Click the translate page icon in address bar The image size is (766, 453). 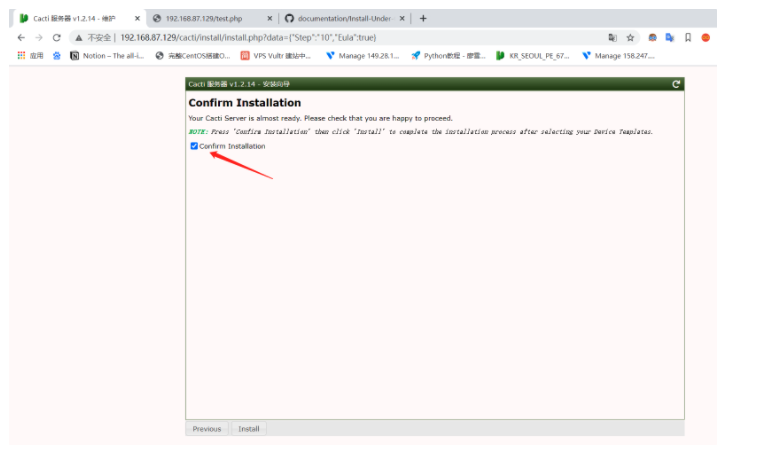point(612,37)
